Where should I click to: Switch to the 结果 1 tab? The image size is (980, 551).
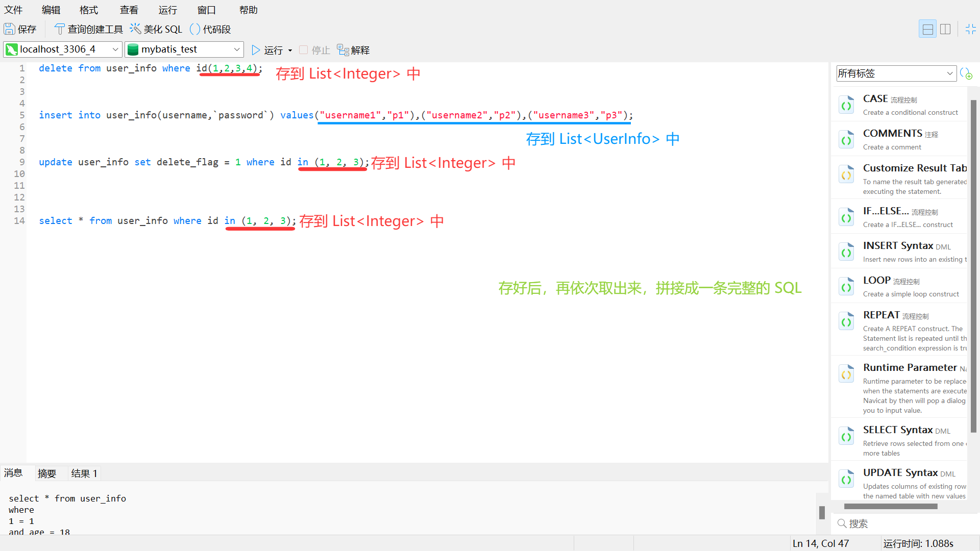click(x=84, y=473)
